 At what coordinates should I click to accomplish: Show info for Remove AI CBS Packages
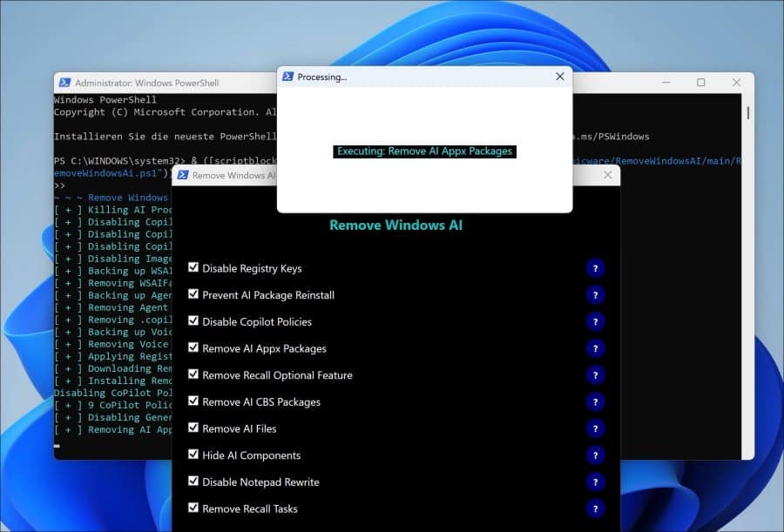coord(595,402)
